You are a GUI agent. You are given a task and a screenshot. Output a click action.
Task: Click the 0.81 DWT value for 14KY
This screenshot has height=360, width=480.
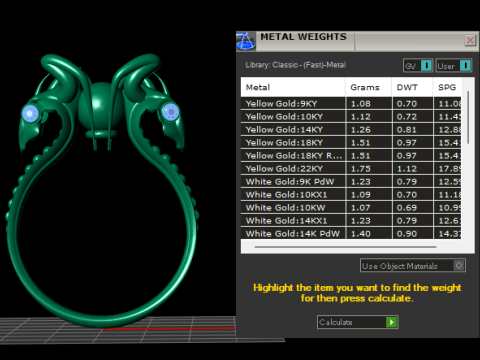407,130
